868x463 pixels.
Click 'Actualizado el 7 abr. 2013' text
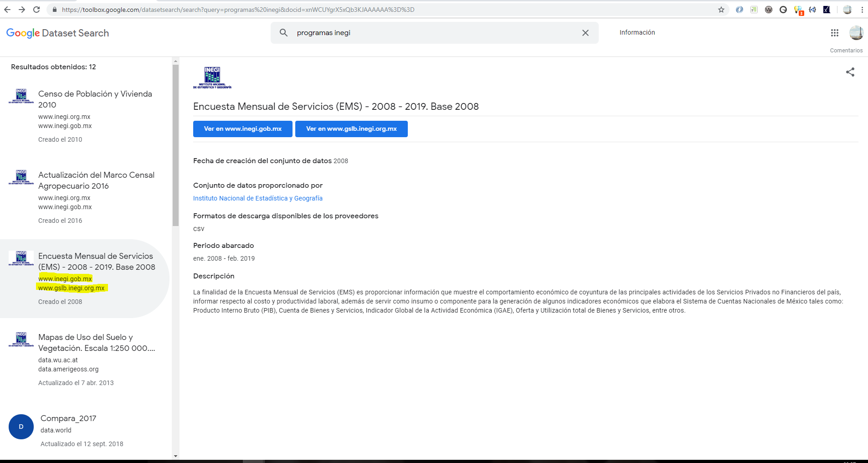(x=76, y=383)
